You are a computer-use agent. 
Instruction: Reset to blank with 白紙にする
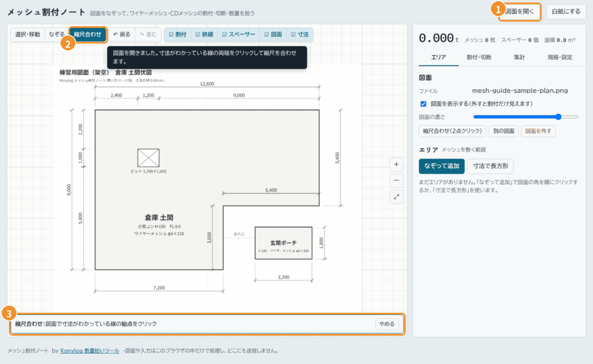pyautogui.click(x=566, y=12)
